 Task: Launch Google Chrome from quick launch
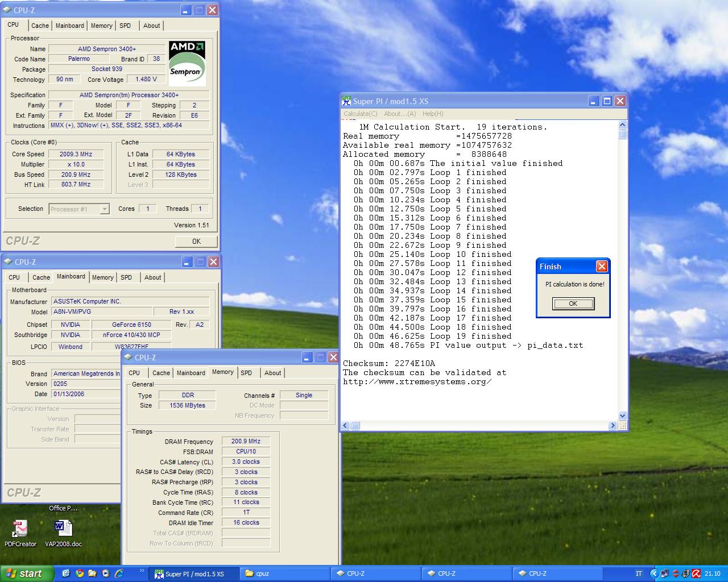[x=79, y=573]
